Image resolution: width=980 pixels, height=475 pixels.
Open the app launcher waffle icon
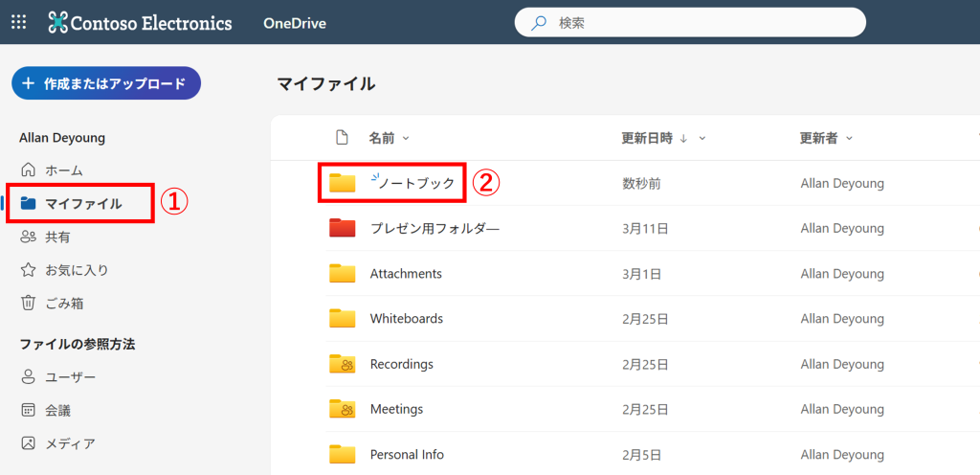tap(19, 22)
